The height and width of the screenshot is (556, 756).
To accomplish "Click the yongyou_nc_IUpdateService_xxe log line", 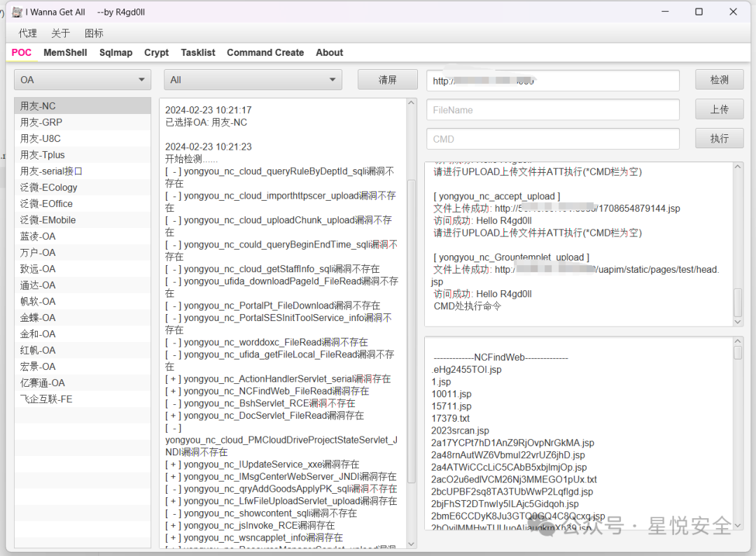I will point(262,464).
